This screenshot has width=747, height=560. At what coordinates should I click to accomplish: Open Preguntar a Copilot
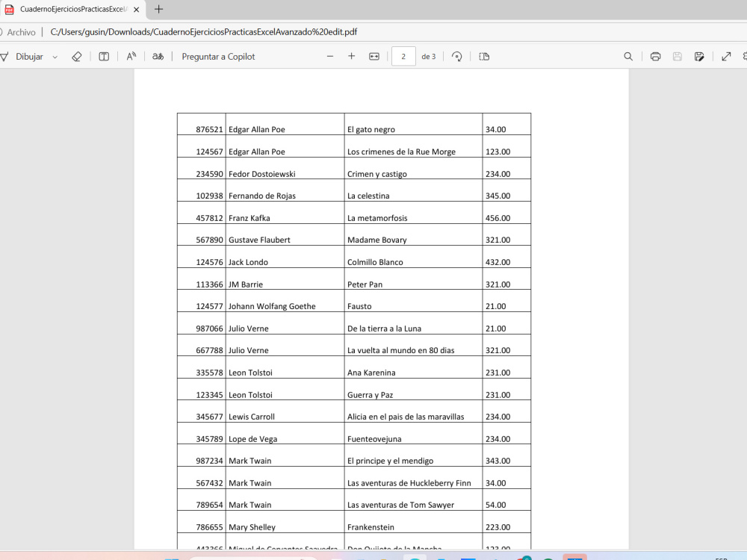tap(218, 57)
